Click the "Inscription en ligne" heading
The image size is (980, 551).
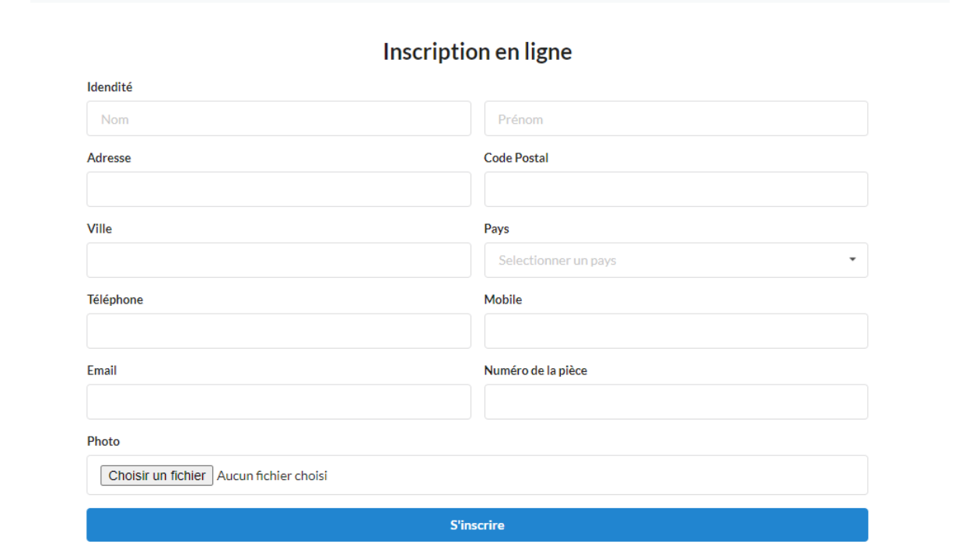pos(477,51)
